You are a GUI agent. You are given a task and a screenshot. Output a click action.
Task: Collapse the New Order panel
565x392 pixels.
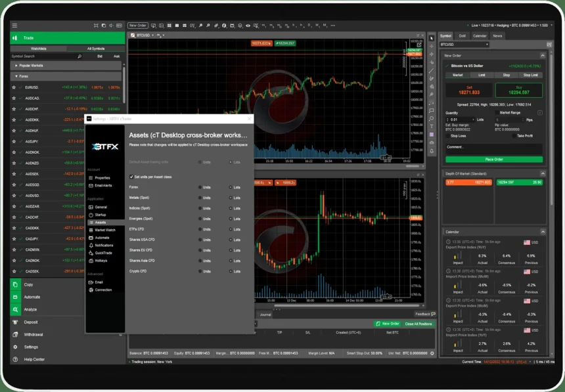point(542,56)
